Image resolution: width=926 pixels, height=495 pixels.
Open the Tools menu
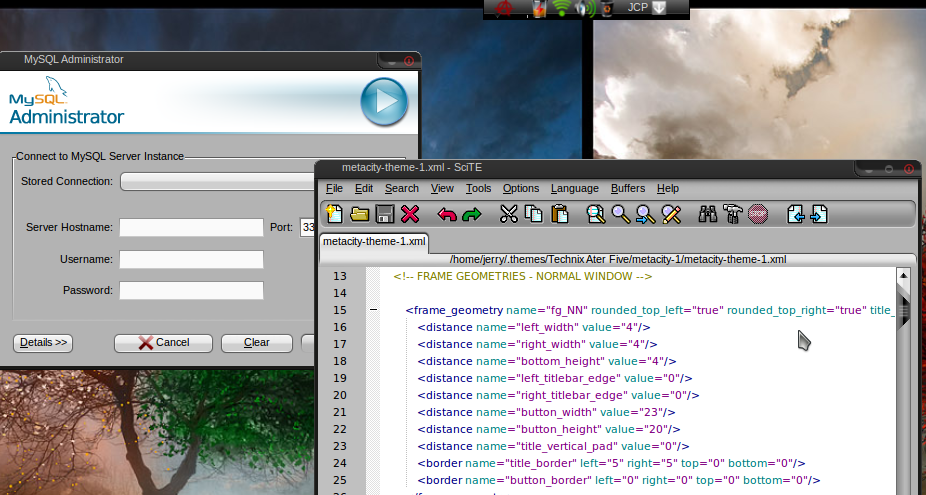click(478, 188)
